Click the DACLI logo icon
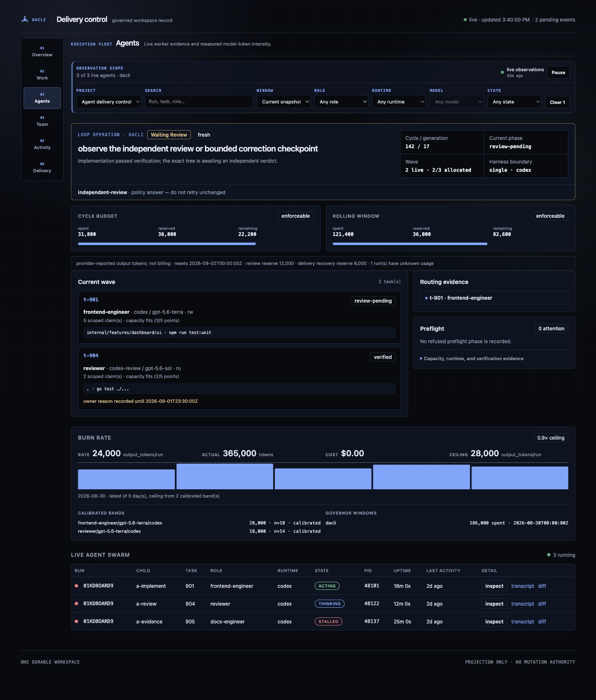The image size is (596, 700). (x=25, y=19)
